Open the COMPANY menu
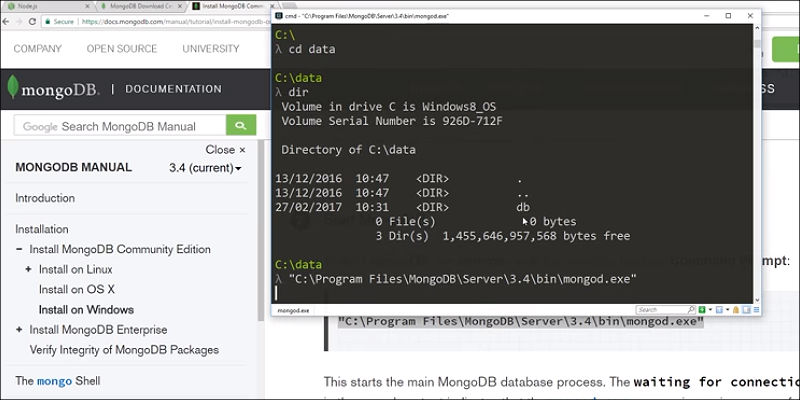The height and width of the screenshot is (400, 800). pos(37,48)
